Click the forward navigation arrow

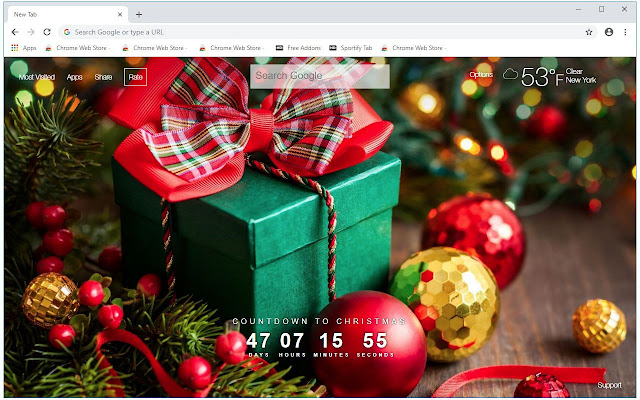[31, 32]
